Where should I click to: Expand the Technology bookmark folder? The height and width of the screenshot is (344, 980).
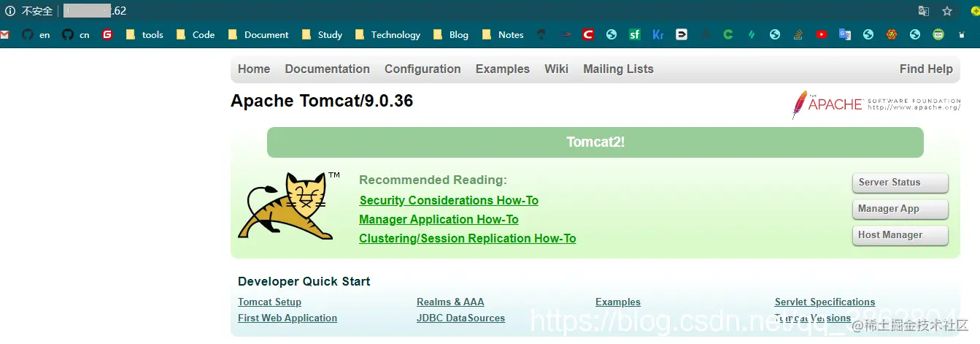[x=387, y=34]
